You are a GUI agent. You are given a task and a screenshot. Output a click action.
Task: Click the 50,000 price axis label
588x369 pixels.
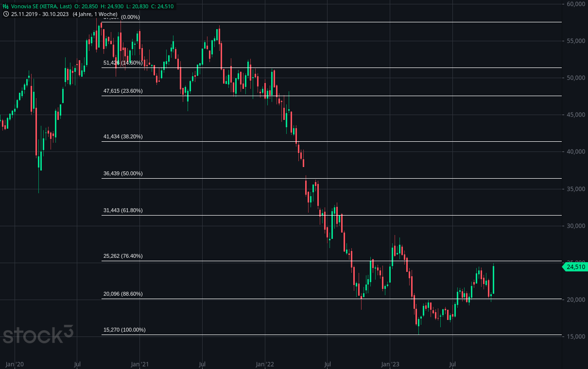point(576,78)
